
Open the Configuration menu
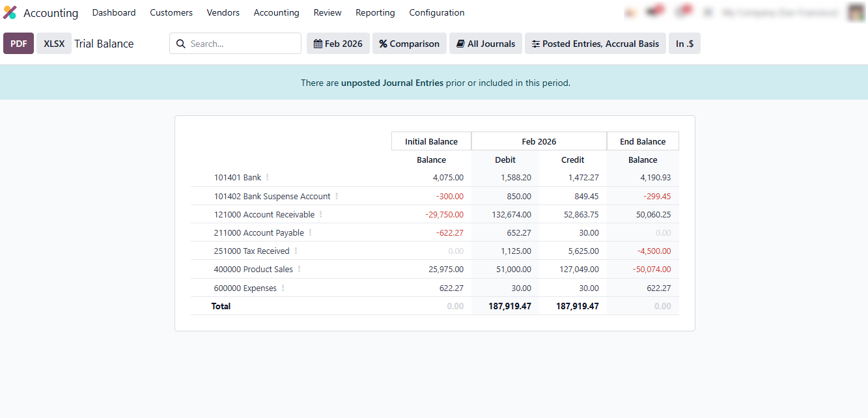(436, 12)
